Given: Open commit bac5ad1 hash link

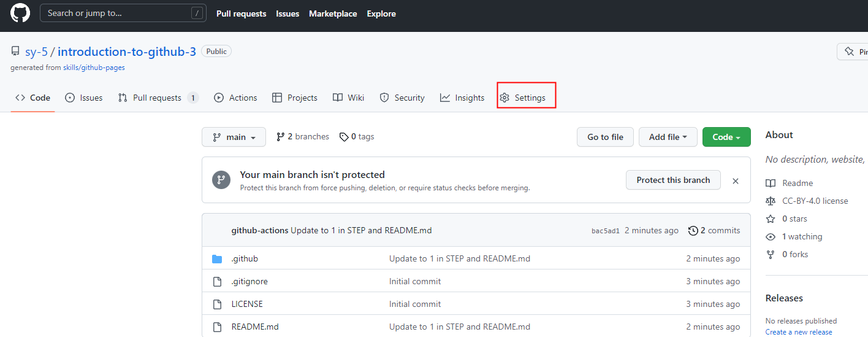Looking at the screenshot, I should (605, 231).
